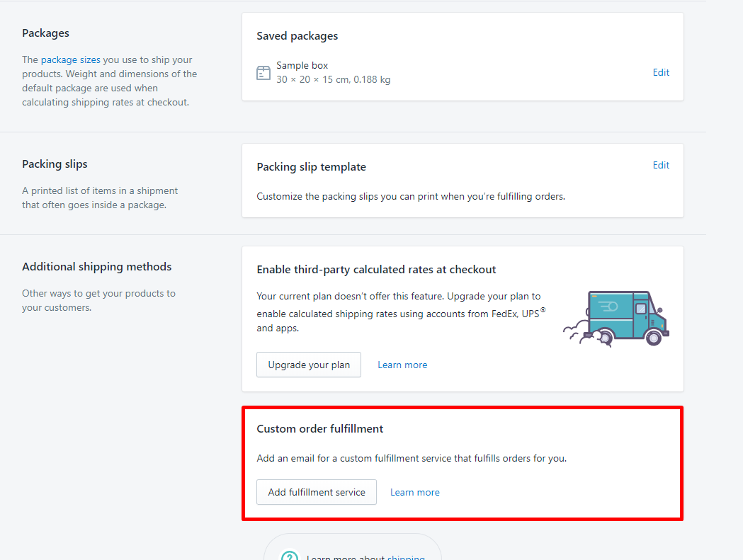The image size is (743, 560).
Task: Open Learn more beside Upgrade your plan
Action: (x=402, y=365)
